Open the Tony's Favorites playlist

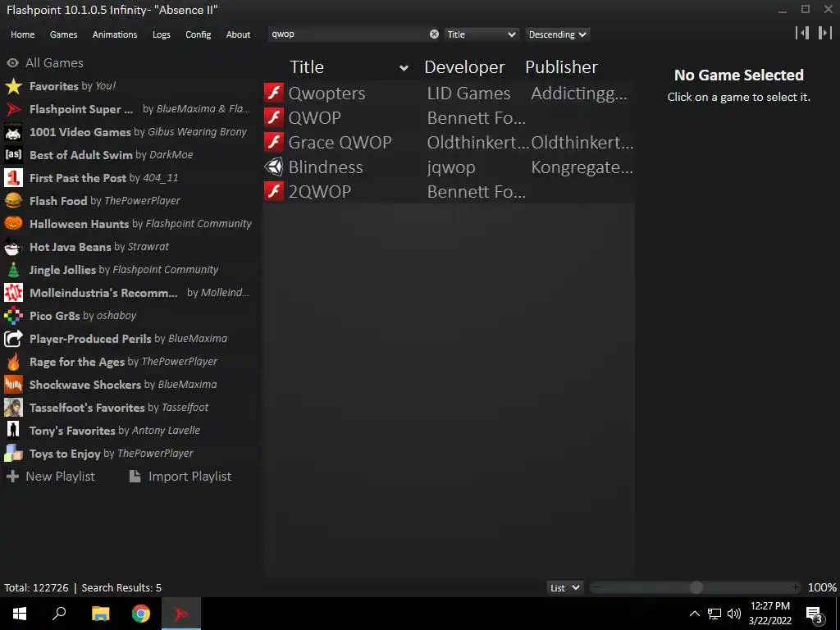coord(127,431)
